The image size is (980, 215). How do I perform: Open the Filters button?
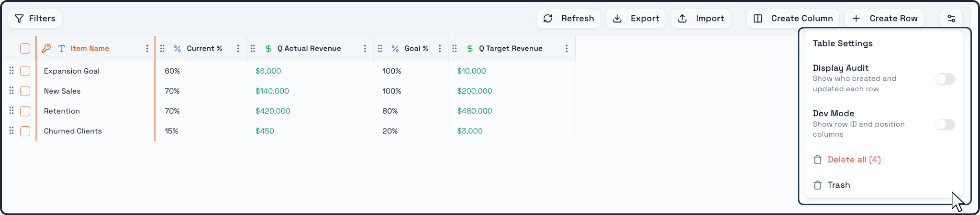click(35, 18)
